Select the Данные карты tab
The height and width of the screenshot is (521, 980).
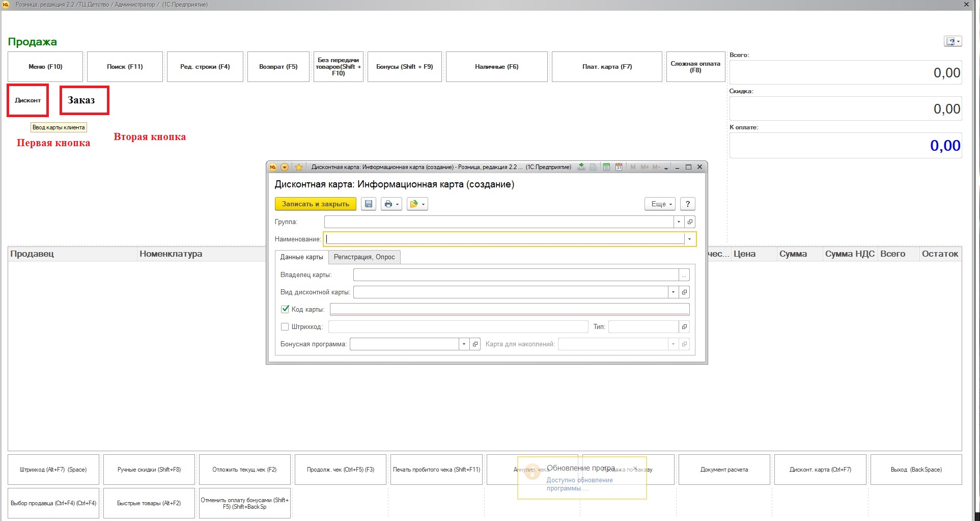click(301, 257)
